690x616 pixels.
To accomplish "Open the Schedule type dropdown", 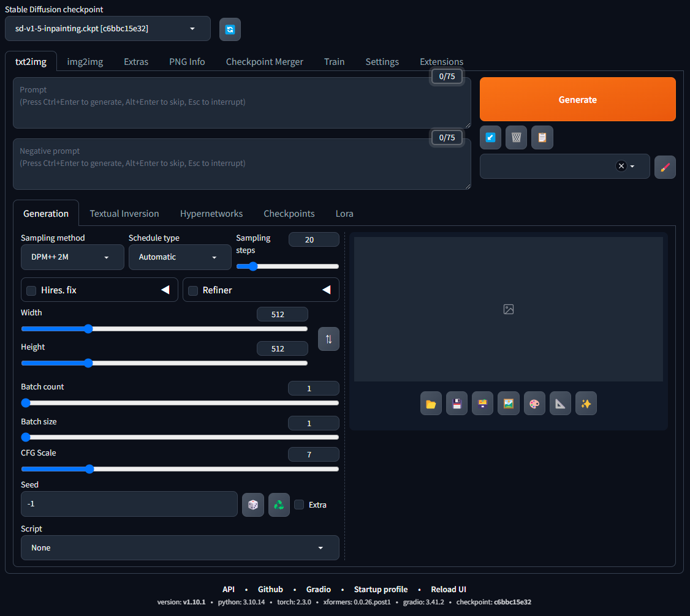I will pyautogui.click(x=180, y=257).
